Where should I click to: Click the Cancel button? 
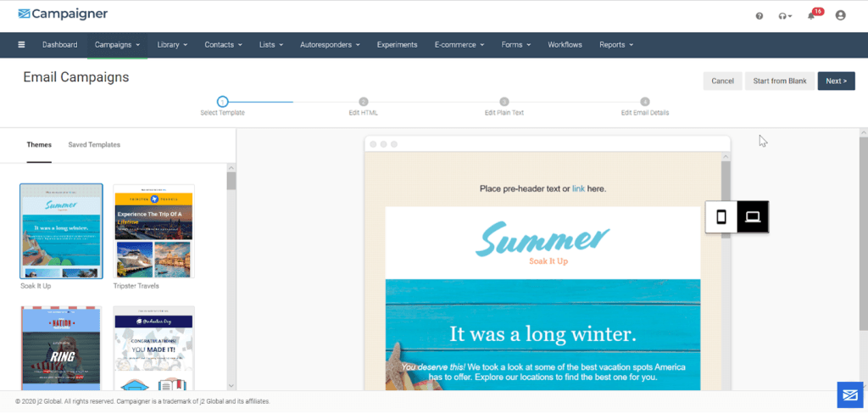[x=722, y=81]
